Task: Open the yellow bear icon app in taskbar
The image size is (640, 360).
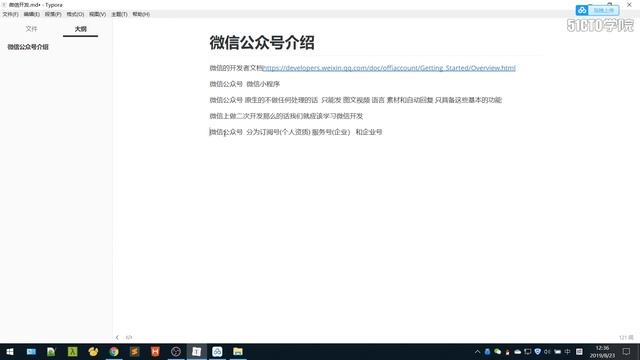Action: [93, 351]
